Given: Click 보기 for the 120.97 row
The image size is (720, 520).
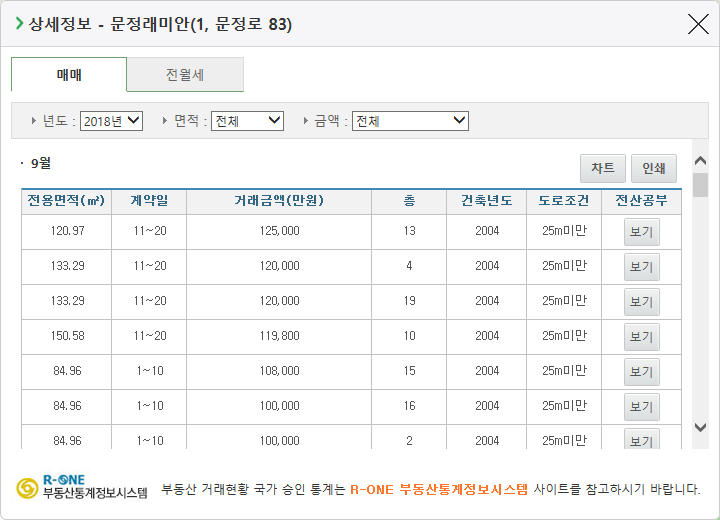Looking at the screenshot, I should pos(641,232).
